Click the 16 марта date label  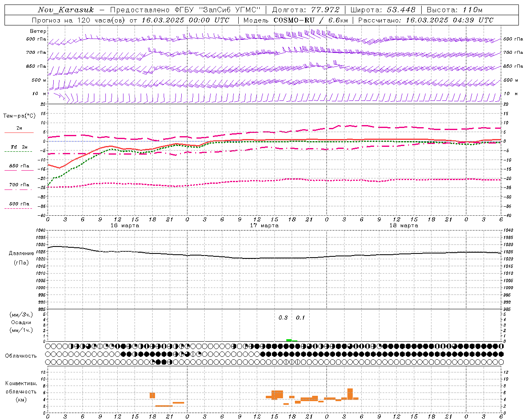tap(125, 226)
